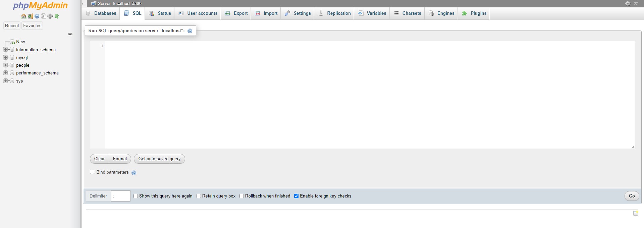644x228 pixels.
Task: Open the MySQL documentation page icon
Action: (x=43, y=16)
